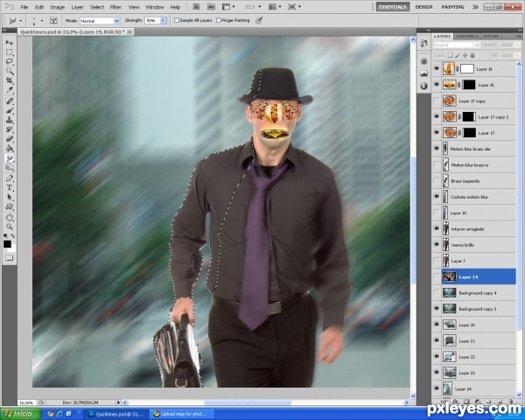Open Quicktimes.psd taskbar button
This screenshot has width=525, height=420.
(115, 414)
